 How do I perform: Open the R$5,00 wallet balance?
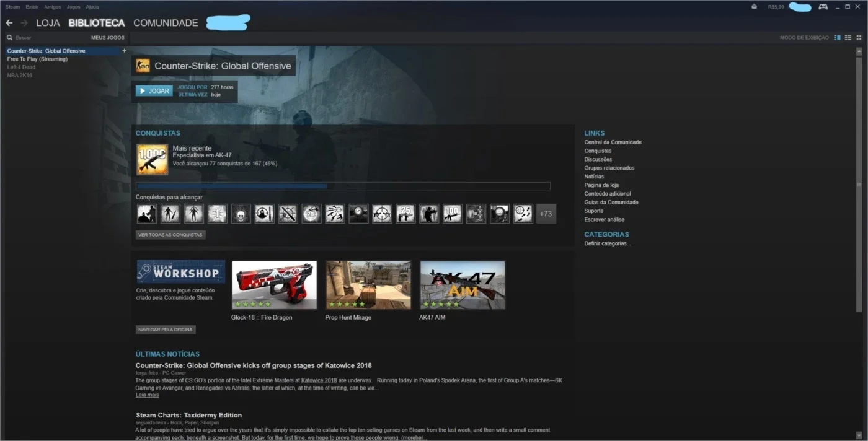pos(776,7)
